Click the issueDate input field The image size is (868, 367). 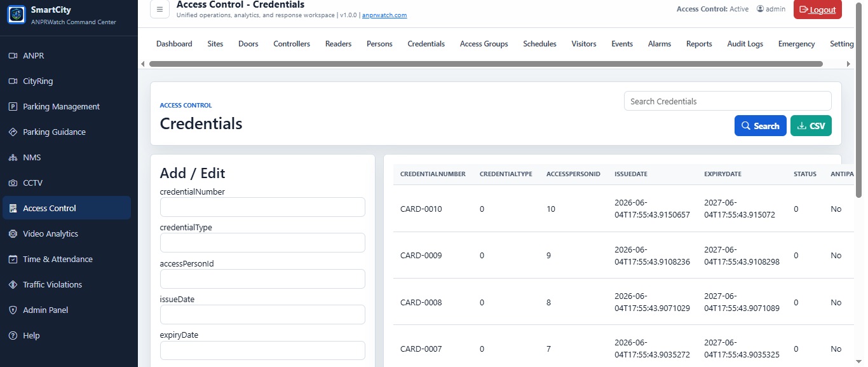point(262,314)
